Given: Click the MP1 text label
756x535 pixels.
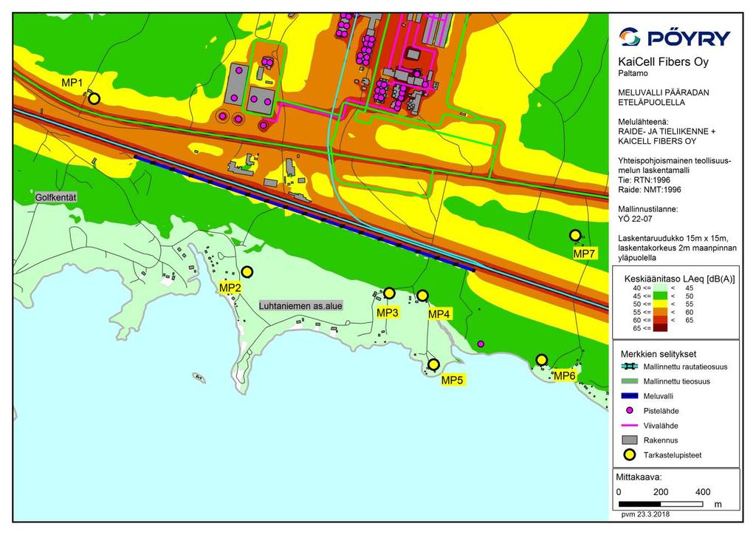Looking at the screenshot, I should click(x=72, y=83).
